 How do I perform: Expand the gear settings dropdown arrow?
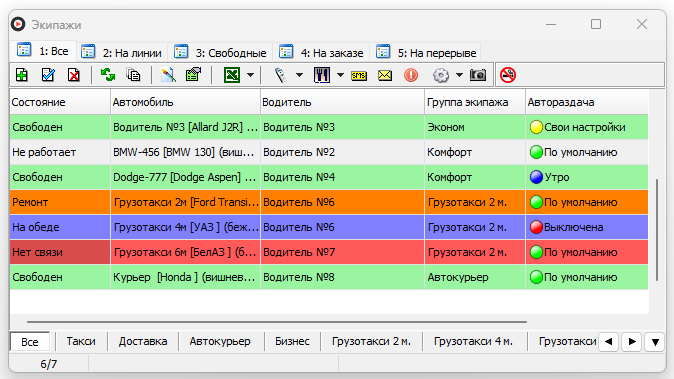[x=459, y=75]
